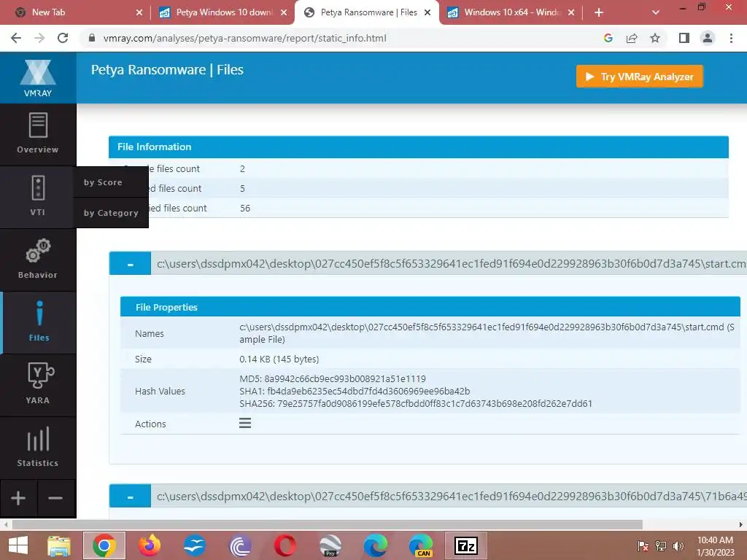747x560 pixels.
Task: Open the Statistics sidebar section
Action: tap(38, 448)
